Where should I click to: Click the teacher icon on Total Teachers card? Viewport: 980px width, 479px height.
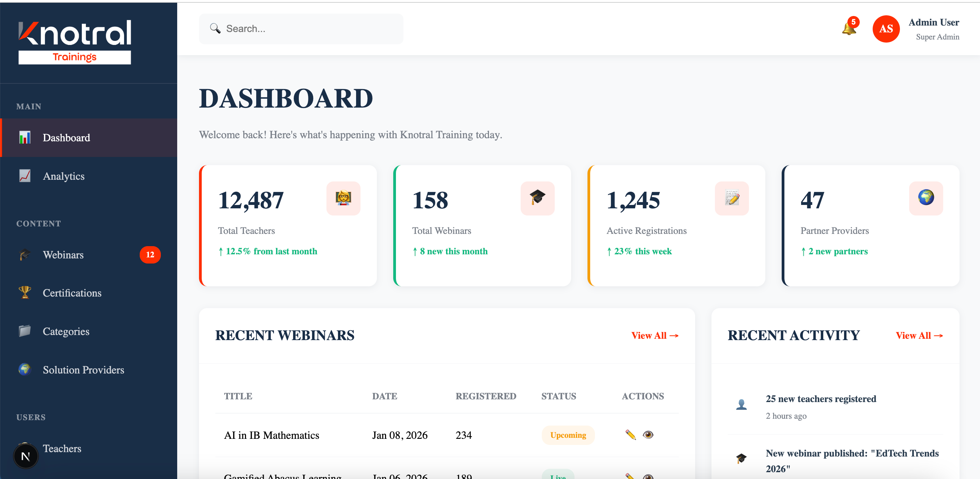click(x=343, y=198)
